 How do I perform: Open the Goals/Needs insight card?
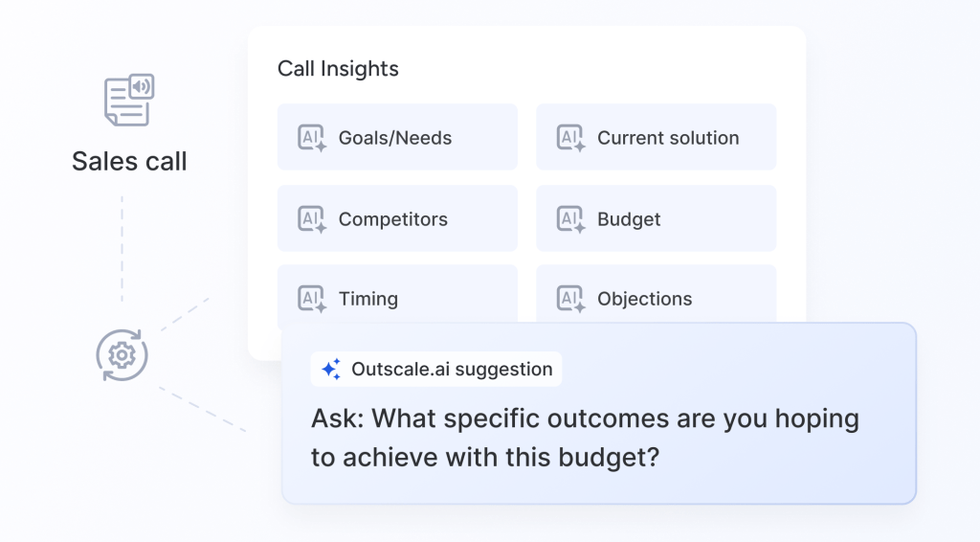(397, 138)
